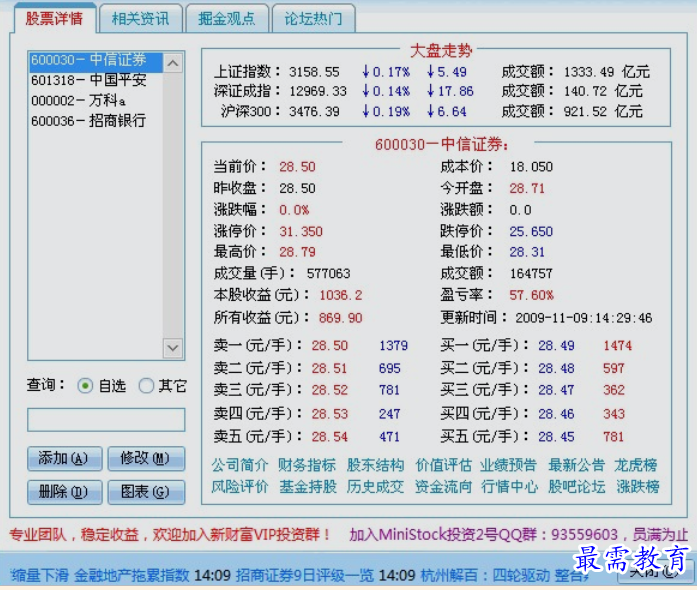The height and width of the screenshot is (590, 697).
Task: Open the 风险评价 link
Action: click(x=240, y=486)
